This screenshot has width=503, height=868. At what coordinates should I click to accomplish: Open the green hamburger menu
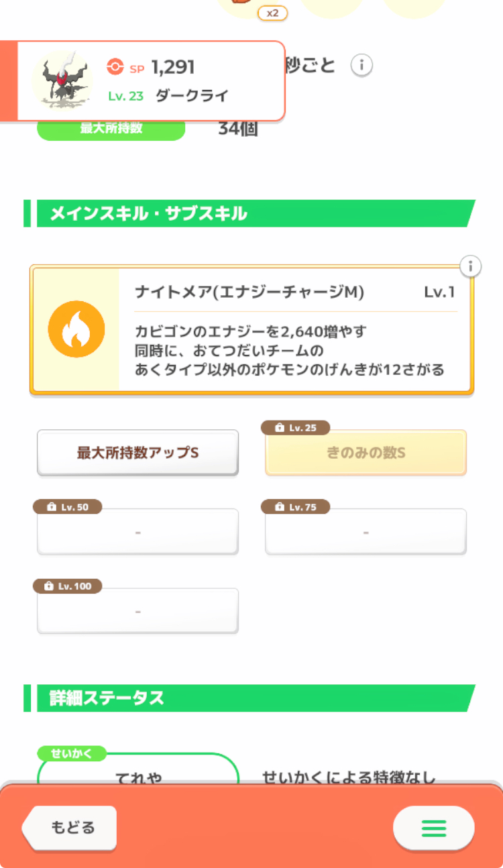[434, 828]
